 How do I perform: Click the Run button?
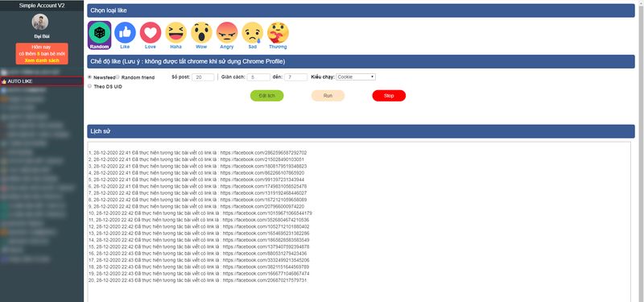click(328, 96)
